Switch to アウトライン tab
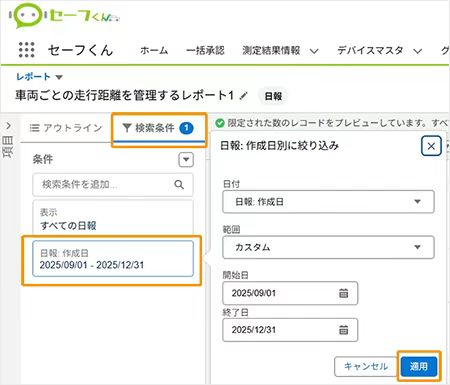Screen dimensions: 450x385 point(66,128)
